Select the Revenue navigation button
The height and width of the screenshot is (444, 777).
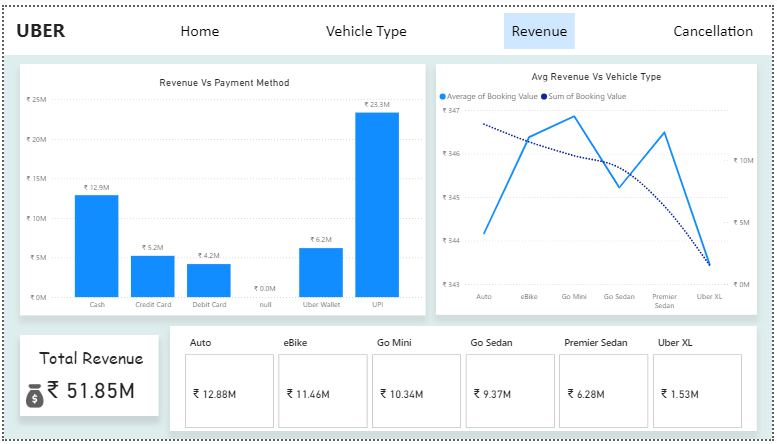pos(539,31)
